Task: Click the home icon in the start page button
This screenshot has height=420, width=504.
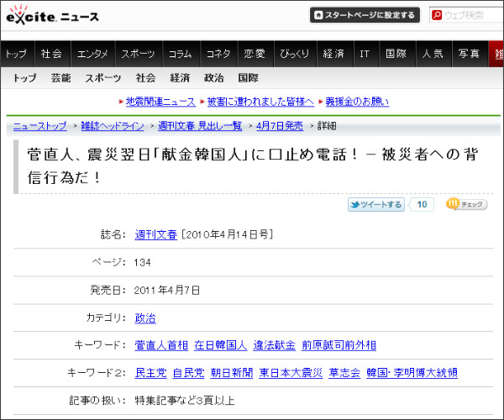Action: pos(318,15)
